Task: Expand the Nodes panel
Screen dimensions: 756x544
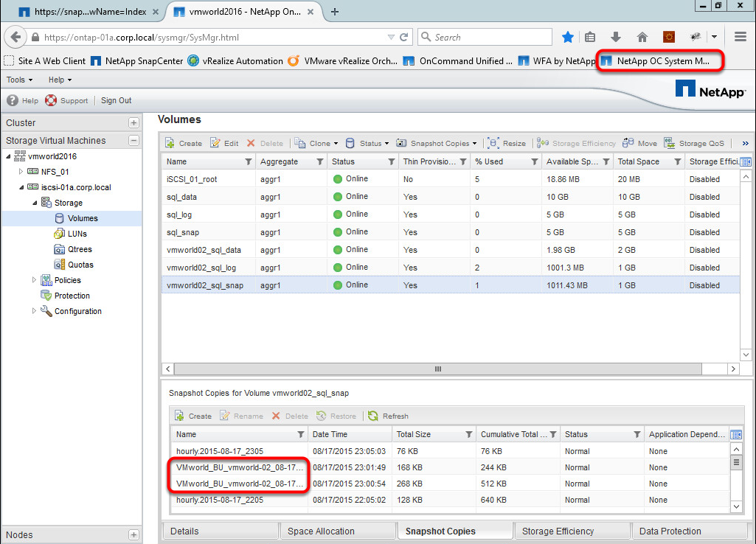Action: pos(134,535)
